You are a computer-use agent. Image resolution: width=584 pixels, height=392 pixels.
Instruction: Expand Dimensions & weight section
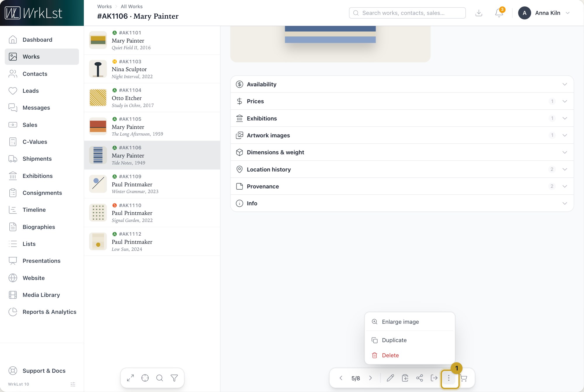pyautogui.click(x=402, y=152)
